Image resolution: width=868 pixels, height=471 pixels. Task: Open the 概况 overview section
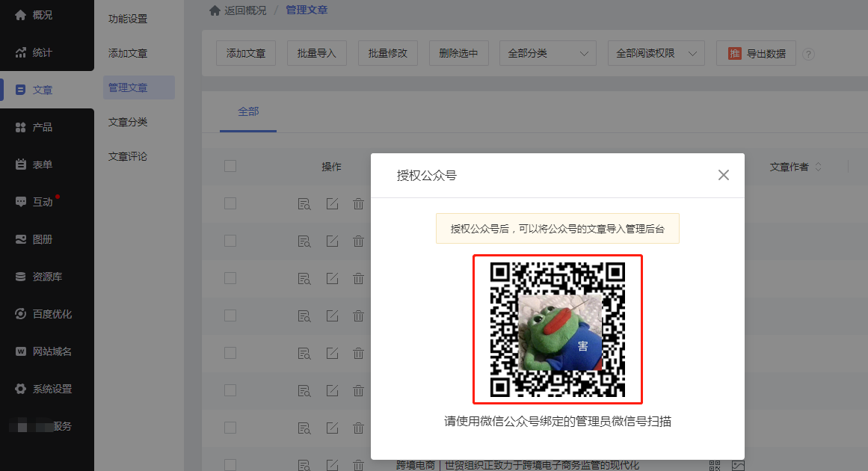coord(34,15)
